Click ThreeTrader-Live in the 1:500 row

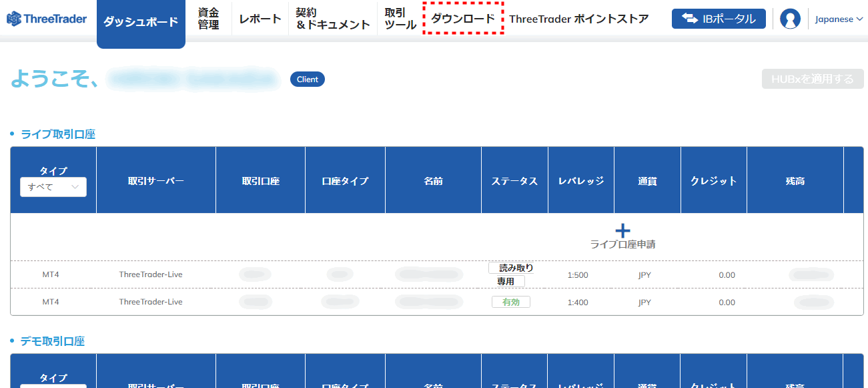(x=151, y=274)
